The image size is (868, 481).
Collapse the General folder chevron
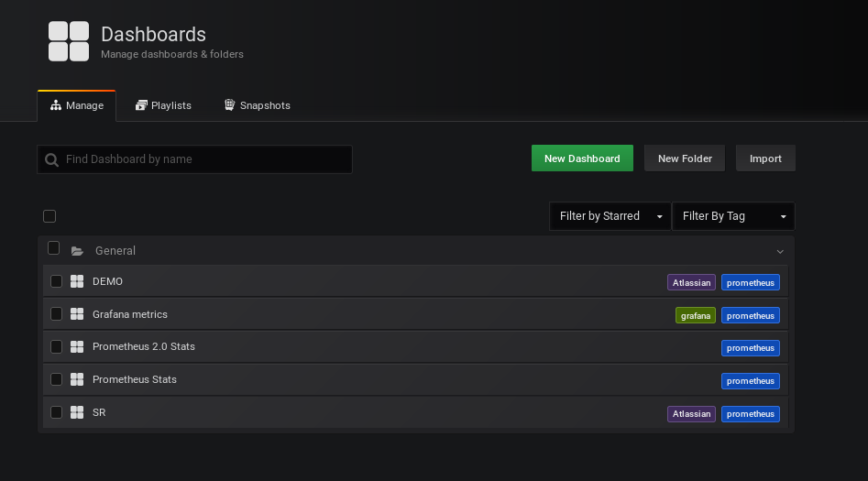tap(780, 252)
